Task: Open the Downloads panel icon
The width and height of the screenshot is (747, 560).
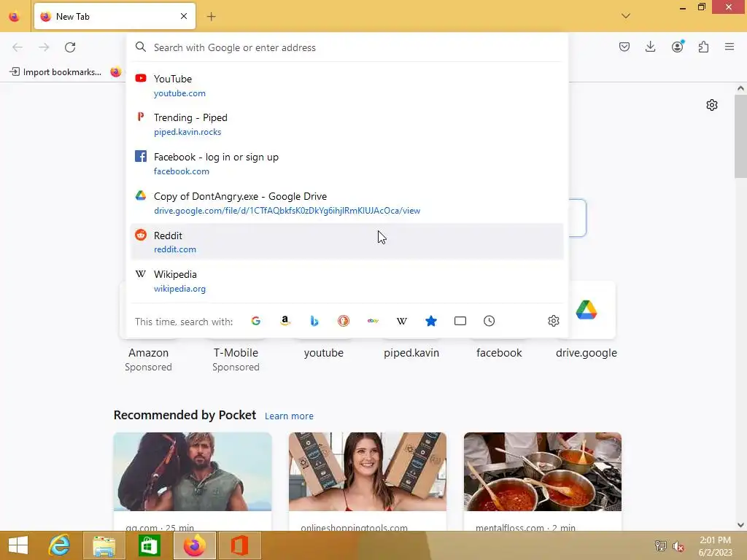Action: [650, 47]
